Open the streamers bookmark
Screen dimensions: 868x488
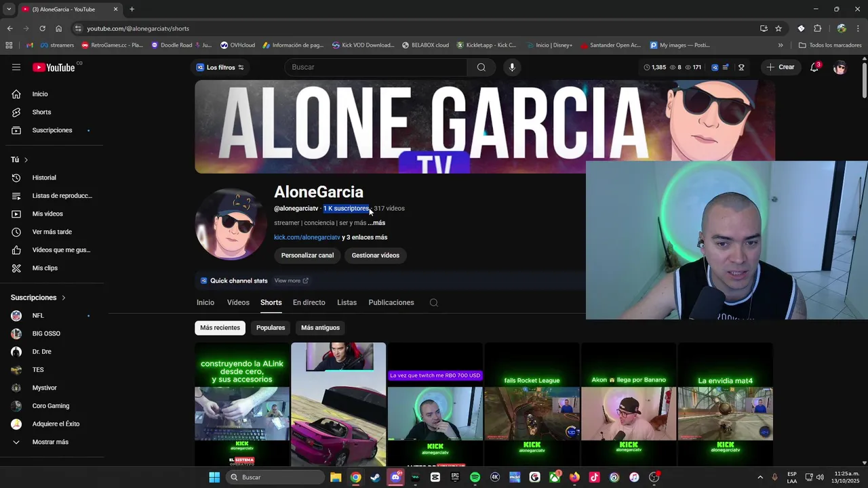click(x=57, y=45)
